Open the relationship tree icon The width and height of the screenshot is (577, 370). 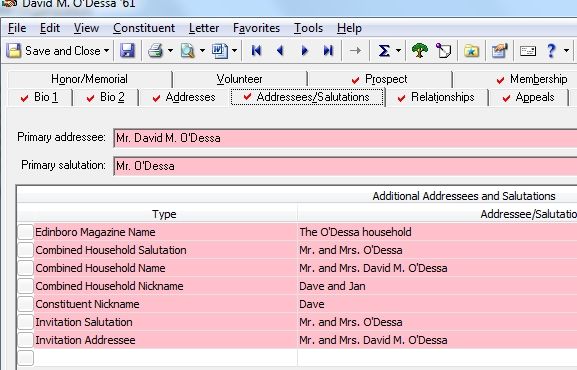coord(420,50)
